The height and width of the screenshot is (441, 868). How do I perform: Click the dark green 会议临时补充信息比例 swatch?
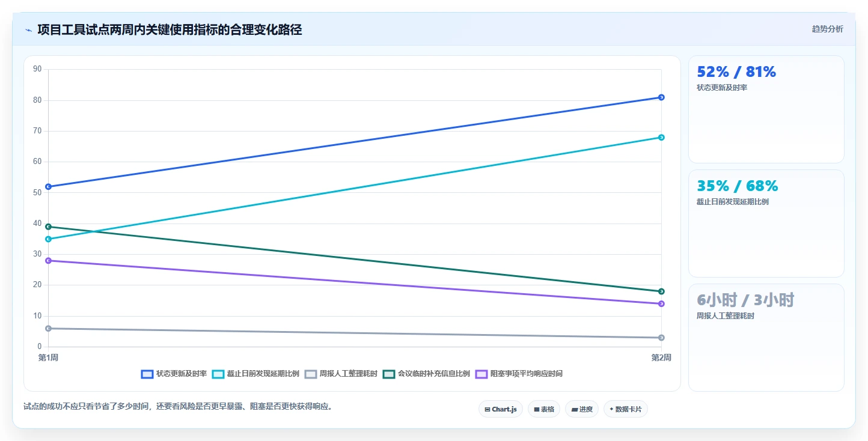[x=389, y=374]
